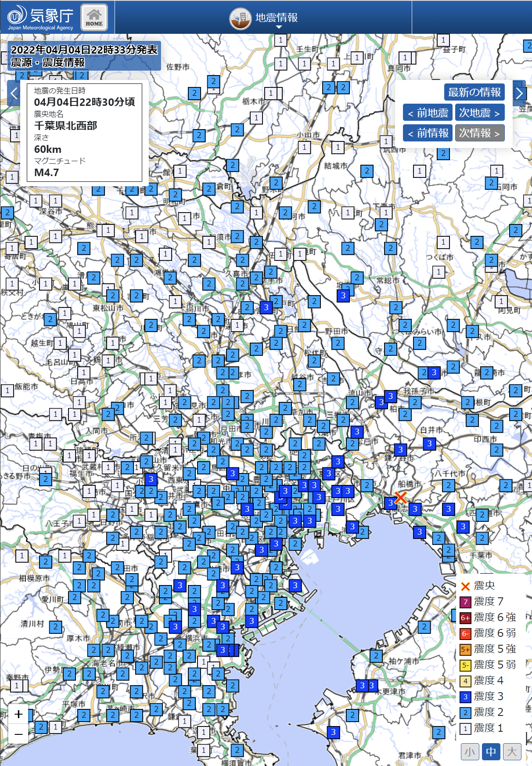This screenshot has height=766, width=532.
Task: Zoom out the map with minus button
Action: pyautogui.click(x=18, y=734)
